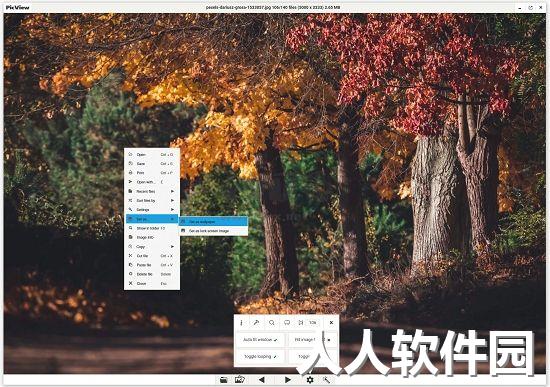Viewport: 550px width, 387px height.
Task: Choose Delete file from the context menu
Action: point(152,274)
